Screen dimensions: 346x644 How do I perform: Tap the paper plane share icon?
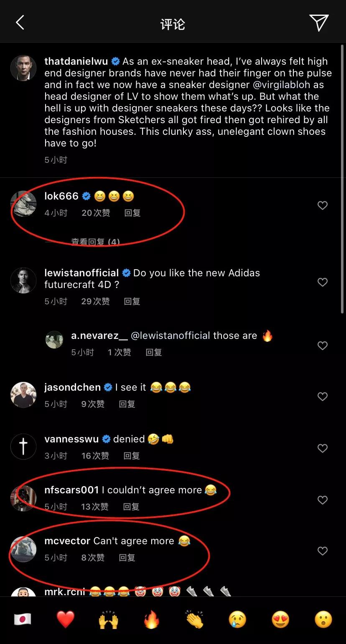coord(319,23)
